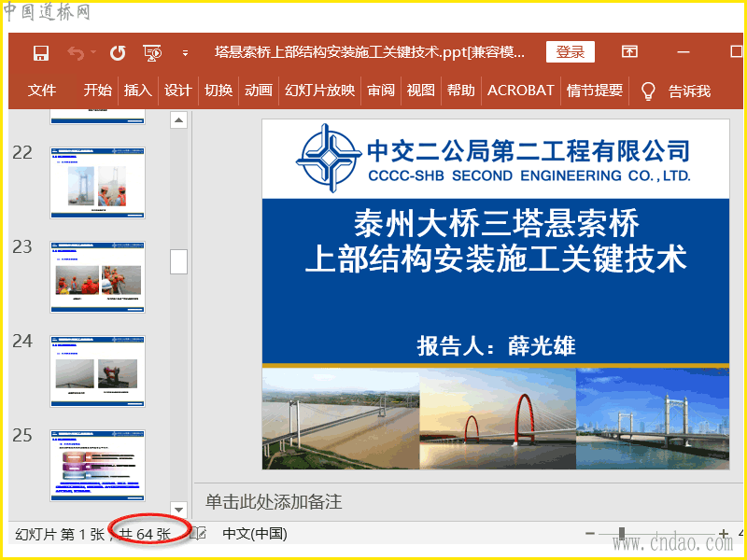Viewport: 747px width, 560px height.
Task: Click the thumbnail pane scrollbar thumb
Action: coord(178,261)
